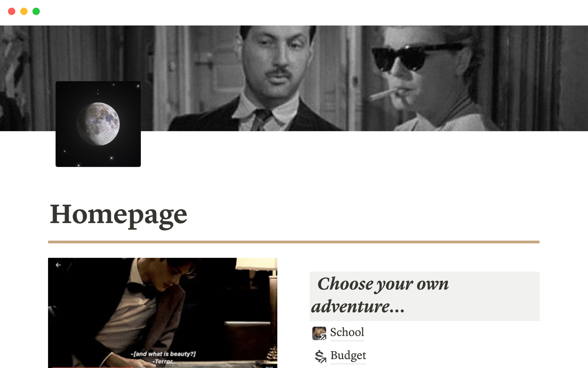Viewport: 588px width, 368px height.
Task: Maximize the window with the green button
Action: [x=36, y=11]
